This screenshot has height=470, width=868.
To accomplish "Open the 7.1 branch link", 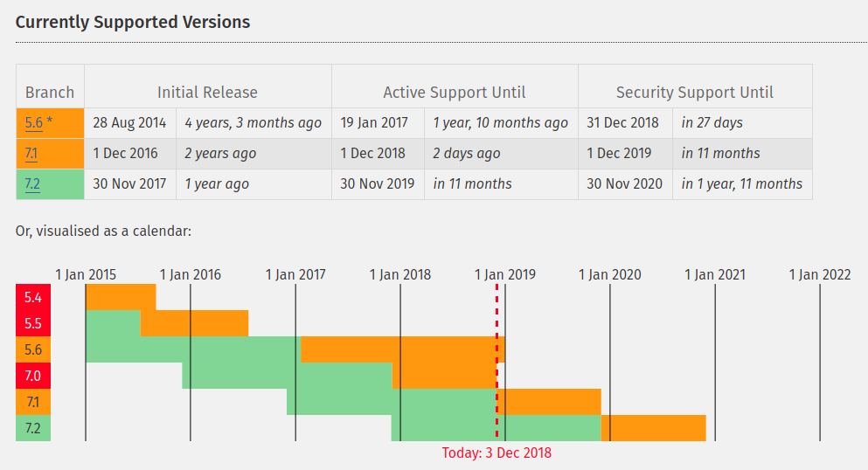I will (x=31, y=153).
